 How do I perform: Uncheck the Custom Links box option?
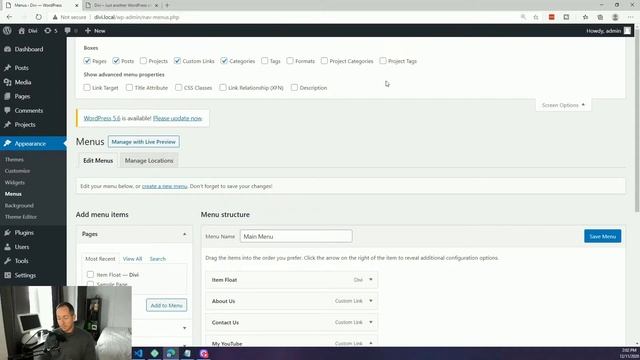[x=177, y=61]
